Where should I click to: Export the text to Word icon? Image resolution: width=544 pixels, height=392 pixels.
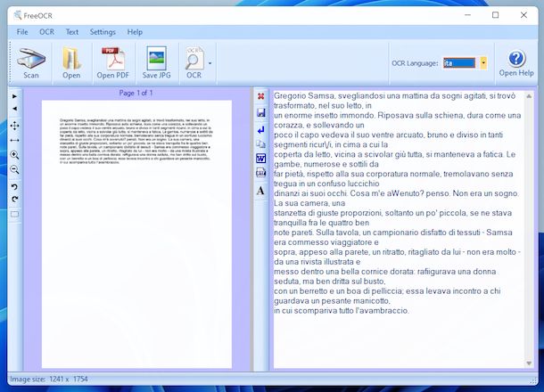[x=261, y=159]
